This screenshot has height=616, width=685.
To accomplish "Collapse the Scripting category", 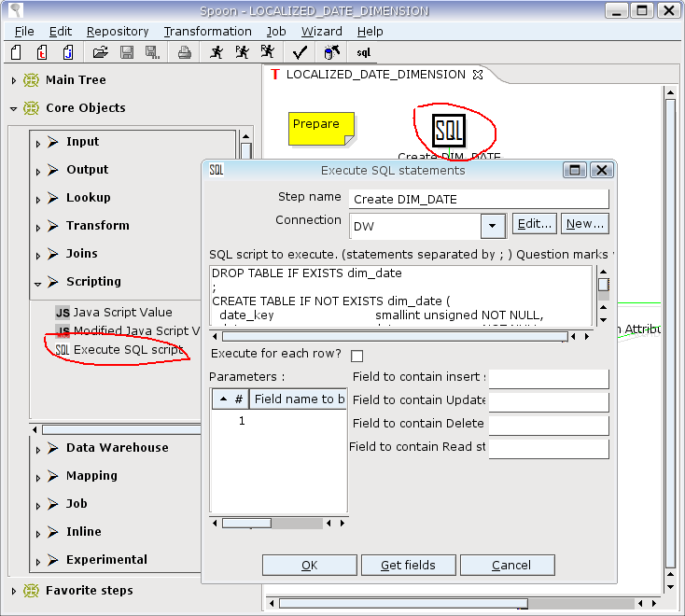I will [38, 284].
